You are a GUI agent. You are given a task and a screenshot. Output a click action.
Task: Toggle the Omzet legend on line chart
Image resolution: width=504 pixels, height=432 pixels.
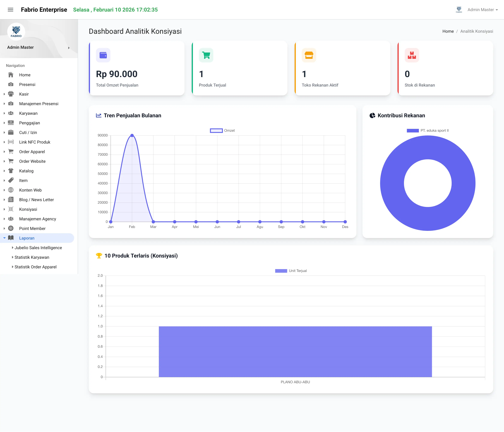tap(222, 130)
